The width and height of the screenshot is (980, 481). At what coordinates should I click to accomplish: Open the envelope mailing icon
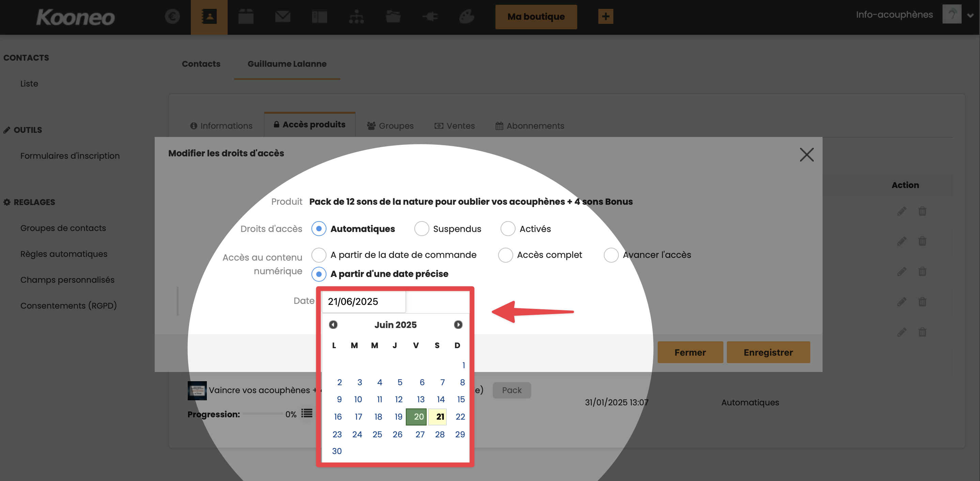point(283,17)
